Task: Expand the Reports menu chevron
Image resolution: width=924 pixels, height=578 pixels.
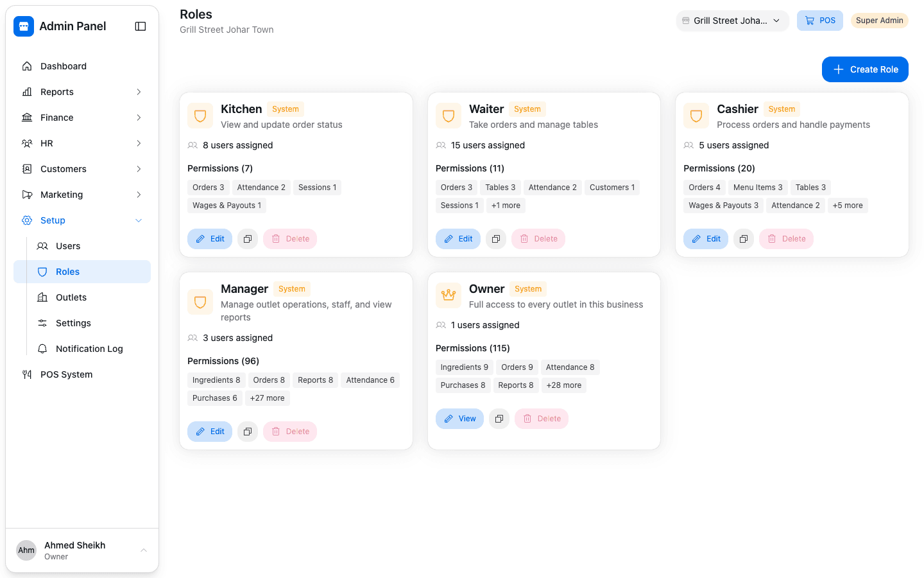Action: coord(139,92)
